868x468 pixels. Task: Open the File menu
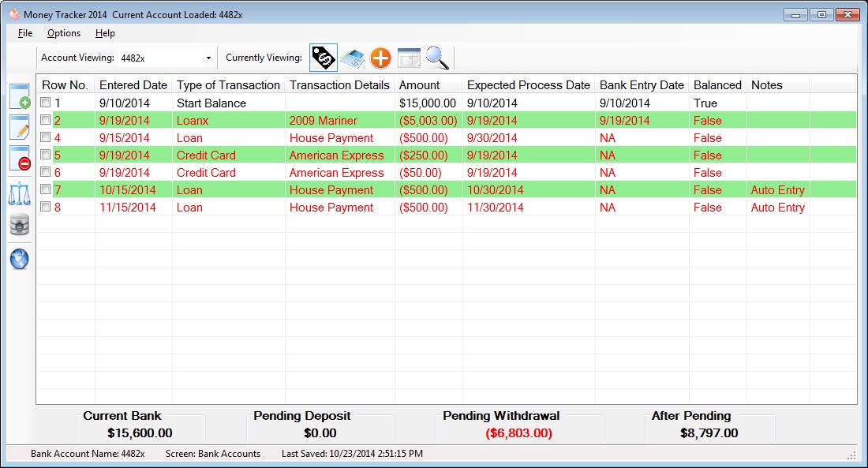click(x=25, y=33)
